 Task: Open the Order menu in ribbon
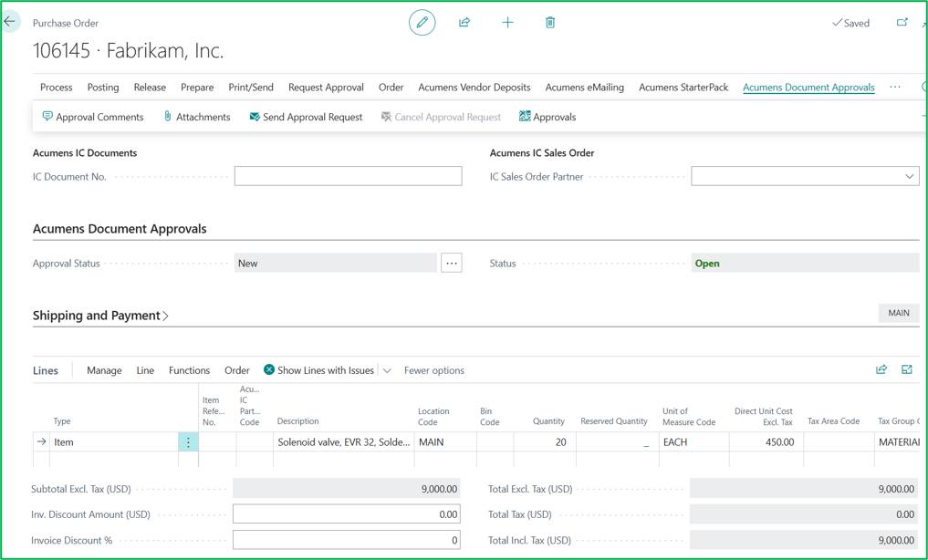point(391,87)
